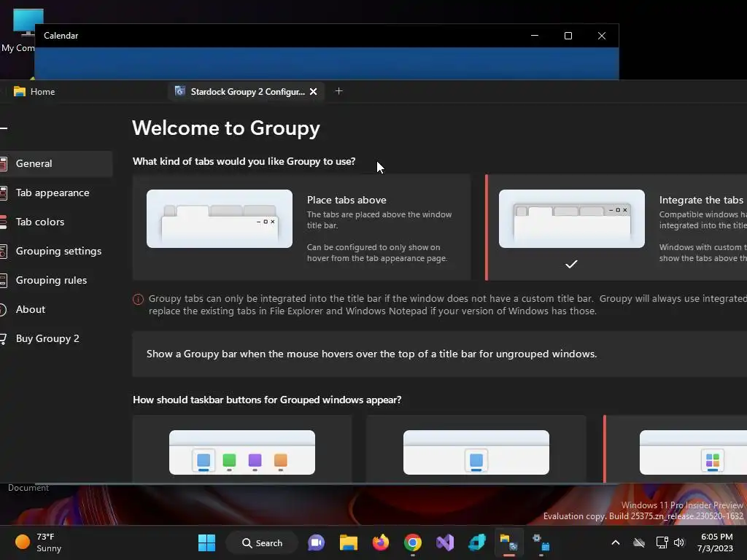Show hidden system tray icons
The width and height of the screenshot is (747, 560).
click(616, 542)
